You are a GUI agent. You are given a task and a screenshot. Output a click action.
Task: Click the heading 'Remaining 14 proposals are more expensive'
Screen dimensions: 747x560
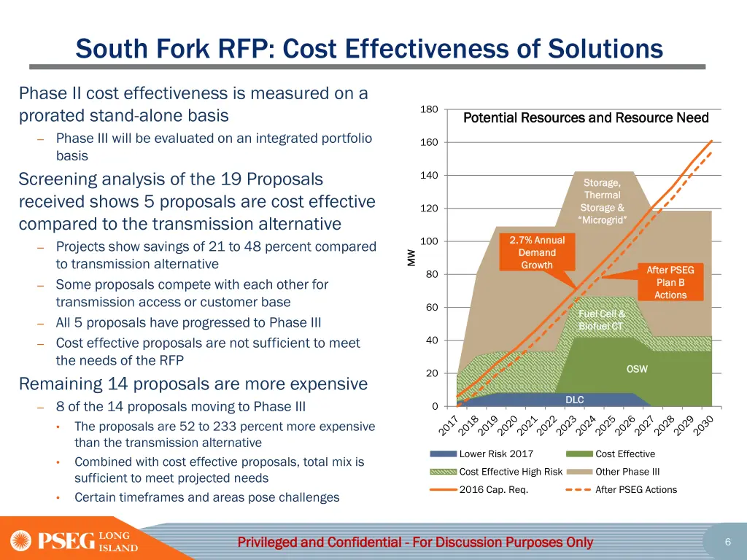(x=193, y=384)
